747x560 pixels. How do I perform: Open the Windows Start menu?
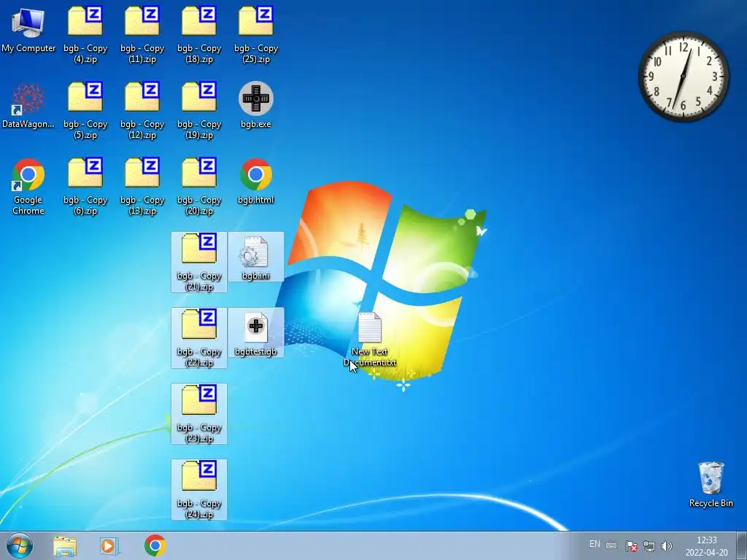pyautogui.click(x=20, y=545)
